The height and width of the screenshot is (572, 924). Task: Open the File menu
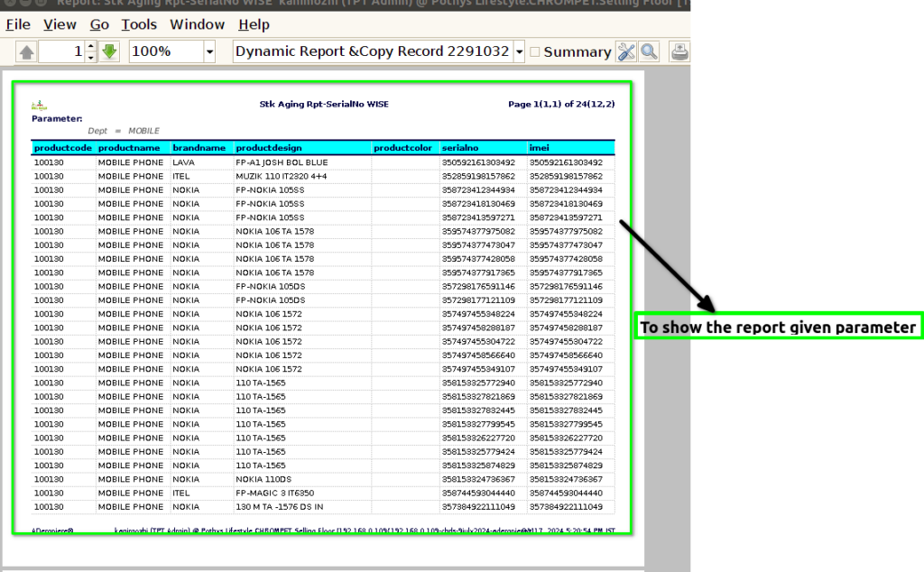tap(18, 24)
